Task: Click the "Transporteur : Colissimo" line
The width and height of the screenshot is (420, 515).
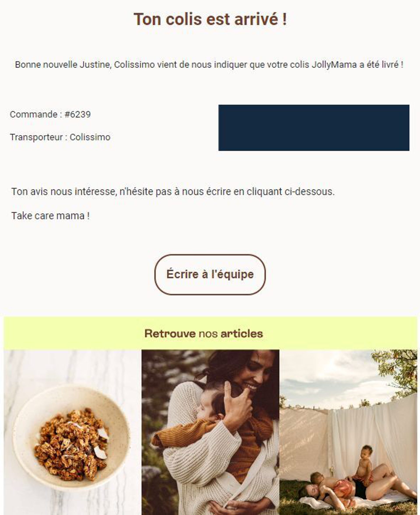Action: 60,137
